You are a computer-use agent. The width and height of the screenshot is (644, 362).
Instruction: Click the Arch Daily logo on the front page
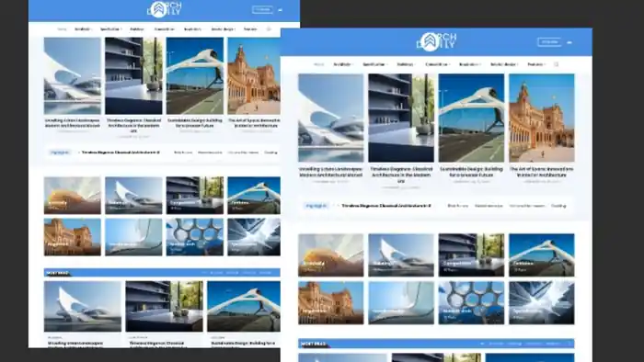click(x=437, y=41)
